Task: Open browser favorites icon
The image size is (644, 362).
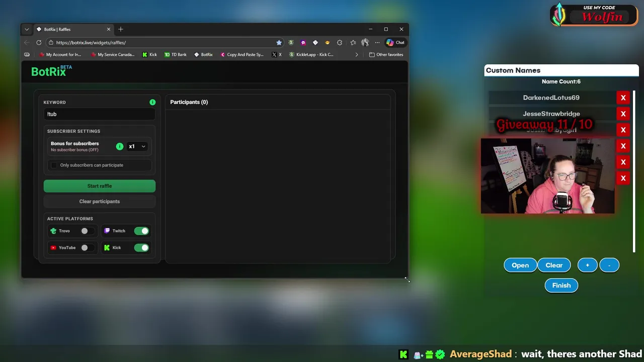Action: pyautogui.click(x=353, y=42)
